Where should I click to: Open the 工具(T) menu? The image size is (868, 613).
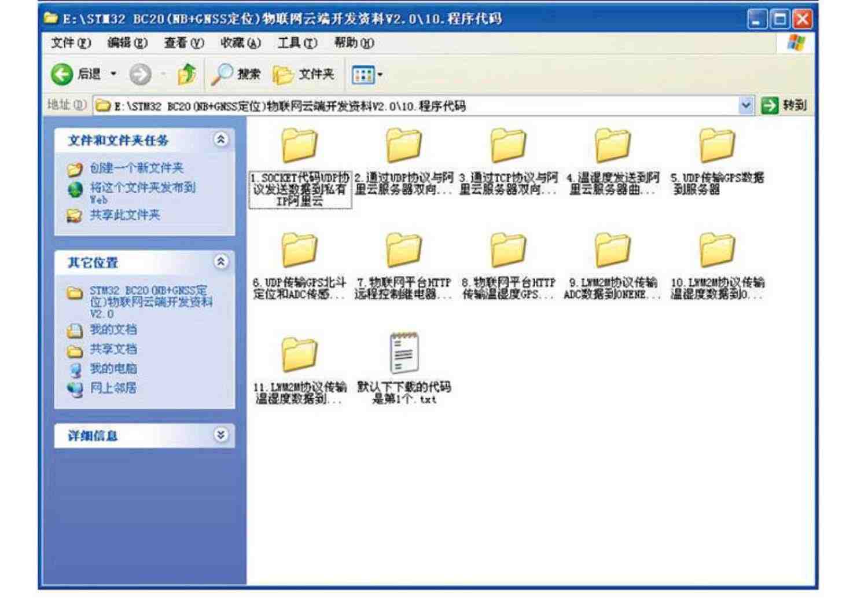click(x=297, y=43)
